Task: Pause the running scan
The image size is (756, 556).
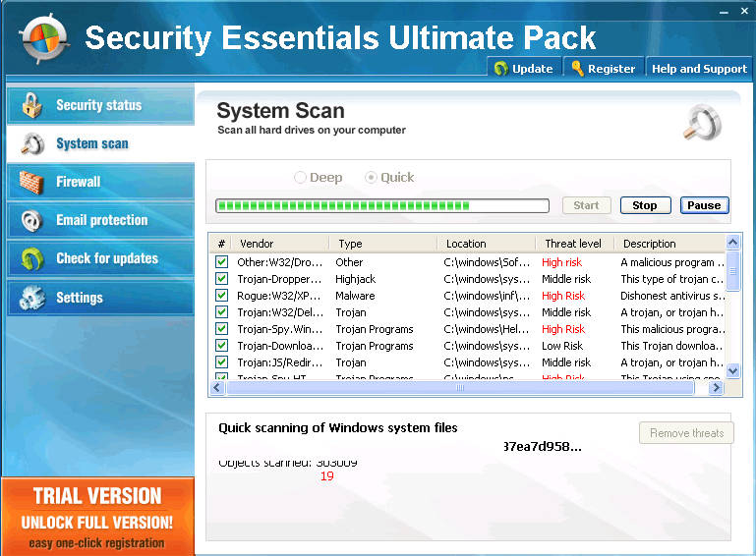Action: click(x=704, y=205)
